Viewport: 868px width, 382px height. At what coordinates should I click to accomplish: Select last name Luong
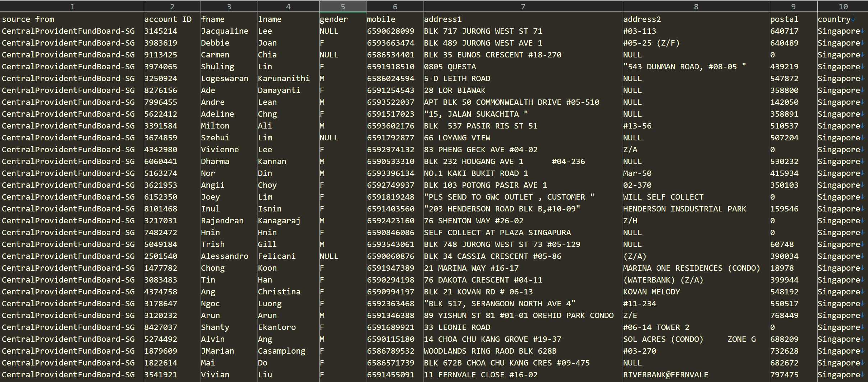(x=270, y=304)
